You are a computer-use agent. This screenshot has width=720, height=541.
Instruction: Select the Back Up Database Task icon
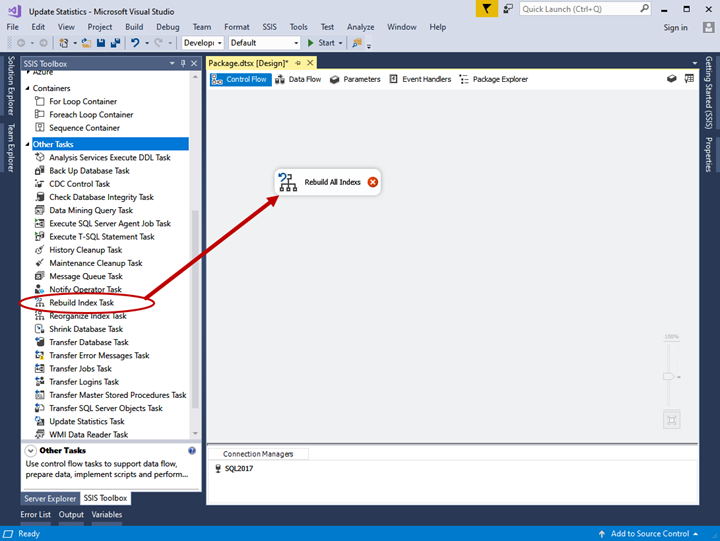pyautogui.click(x=40, y=170)
